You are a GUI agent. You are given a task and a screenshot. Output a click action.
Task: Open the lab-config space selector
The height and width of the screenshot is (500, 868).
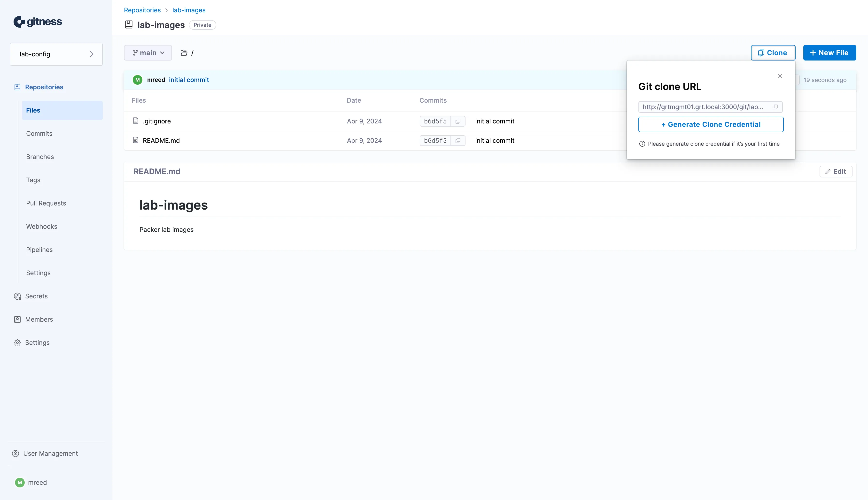coord(56,54)
